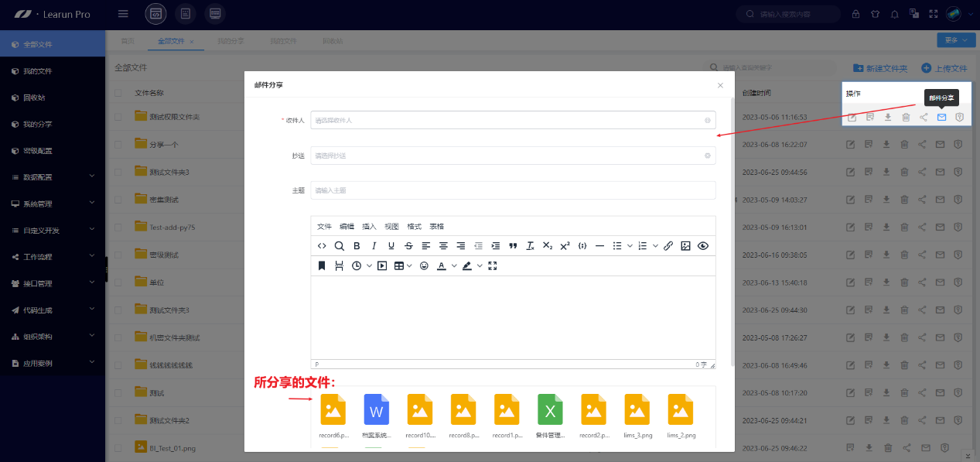Check the box for 密集测试 folder
Image resolution: width=980 pixels, height=462 pixels.
pos(118,200)
